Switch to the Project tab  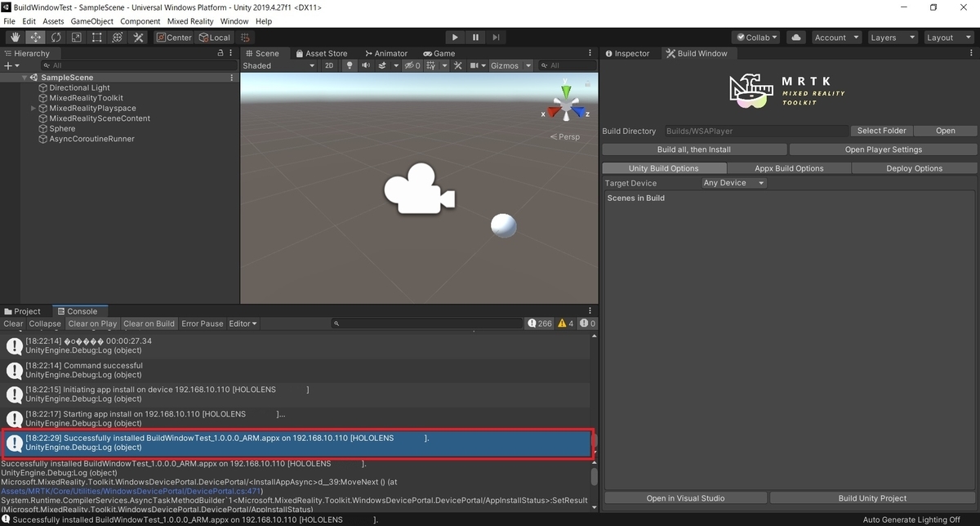[x=22, y=311]
